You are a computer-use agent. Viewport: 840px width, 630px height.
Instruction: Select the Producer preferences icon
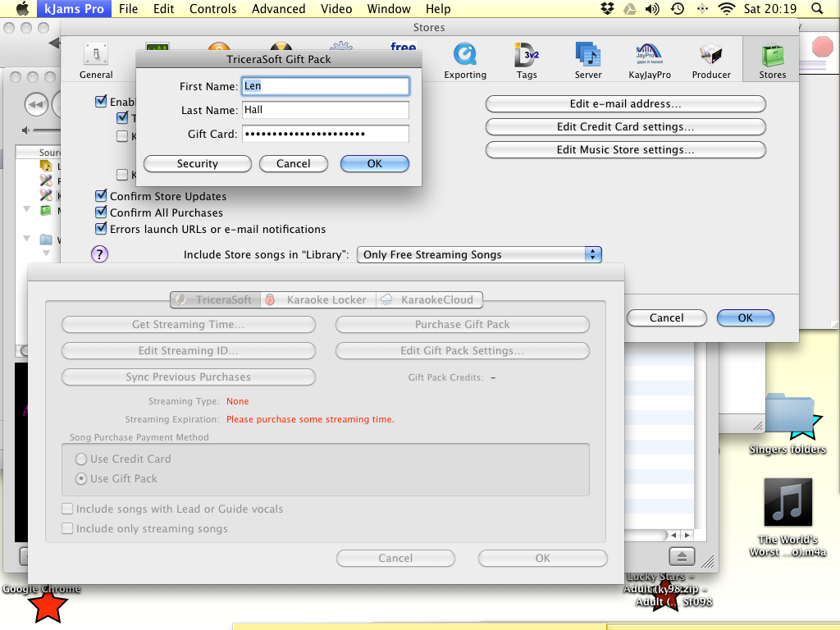click(711, 60)
